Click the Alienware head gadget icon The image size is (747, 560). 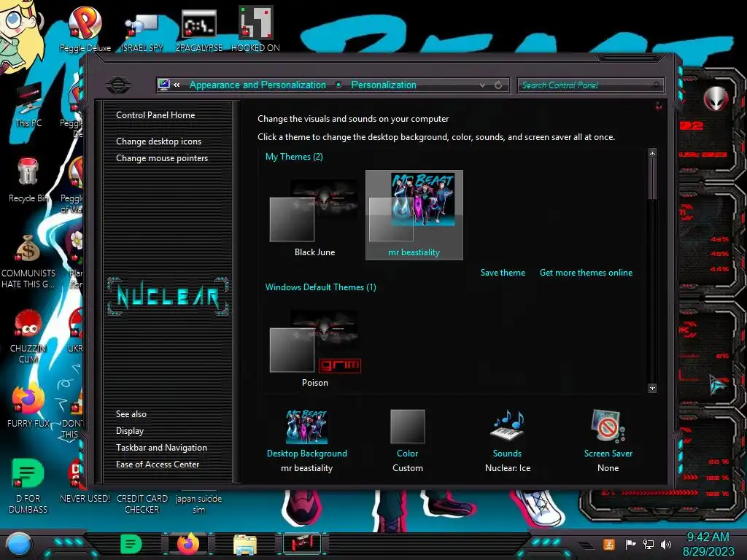click(x=716, y=98)
